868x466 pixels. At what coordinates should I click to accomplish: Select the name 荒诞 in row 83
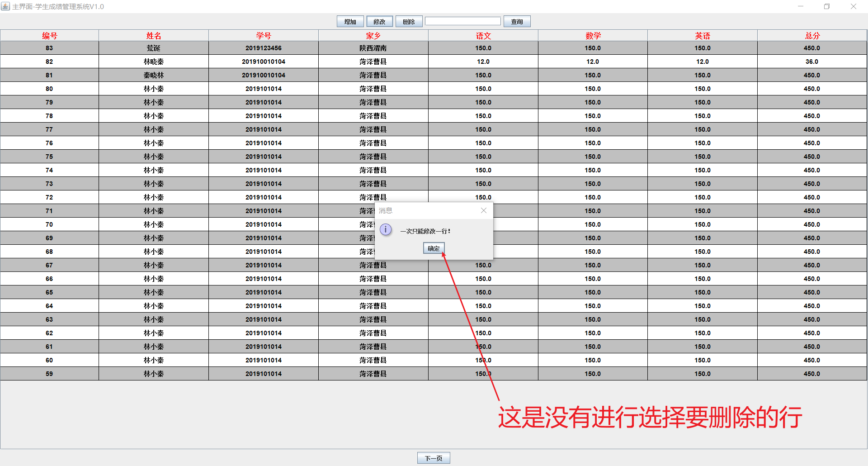pos(154,48)
